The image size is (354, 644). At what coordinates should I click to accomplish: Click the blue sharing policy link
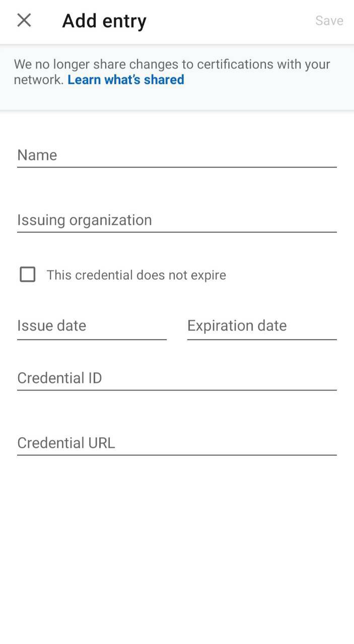tap(125, 79)
